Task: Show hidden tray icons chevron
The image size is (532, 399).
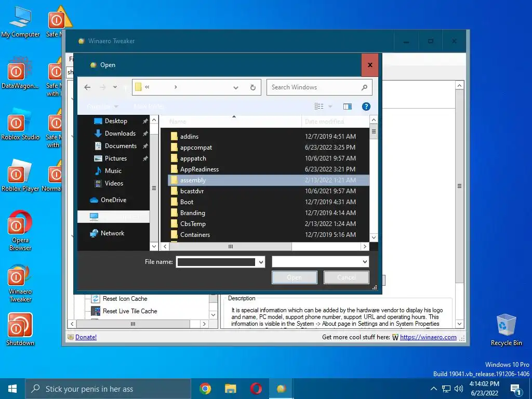Action: [434, 389]
